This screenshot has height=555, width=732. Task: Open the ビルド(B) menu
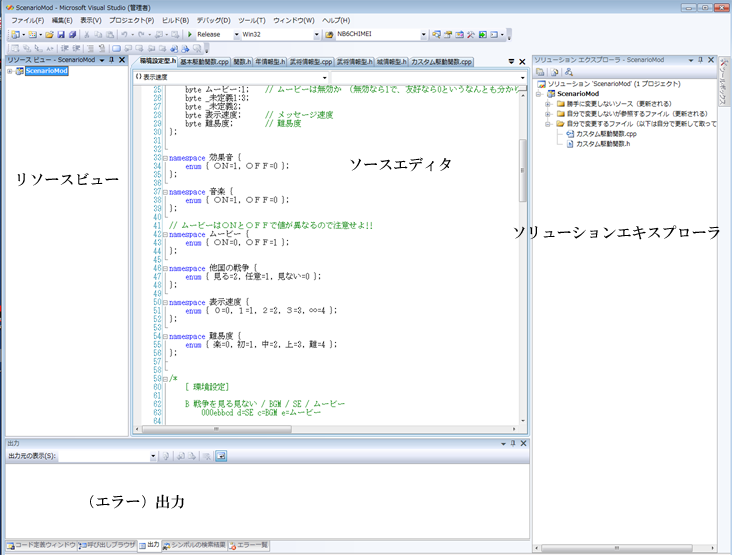175,20
